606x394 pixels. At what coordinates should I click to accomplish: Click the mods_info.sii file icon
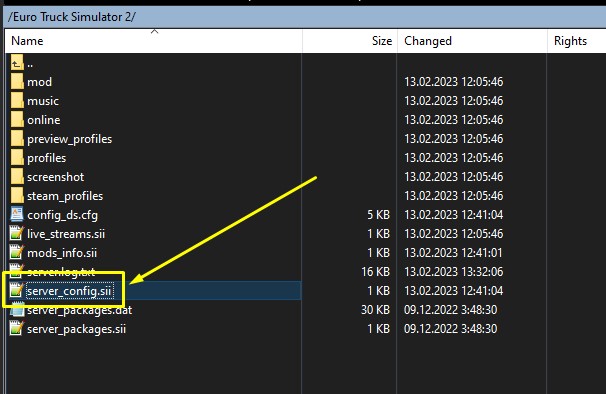17,252
